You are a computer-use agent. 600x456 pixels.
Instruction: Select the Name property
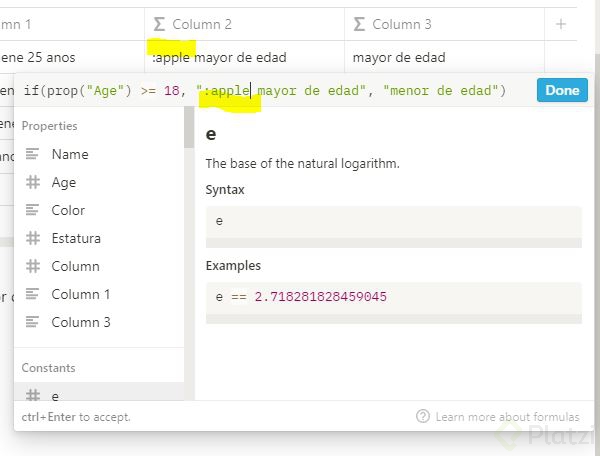pos(99,154)
